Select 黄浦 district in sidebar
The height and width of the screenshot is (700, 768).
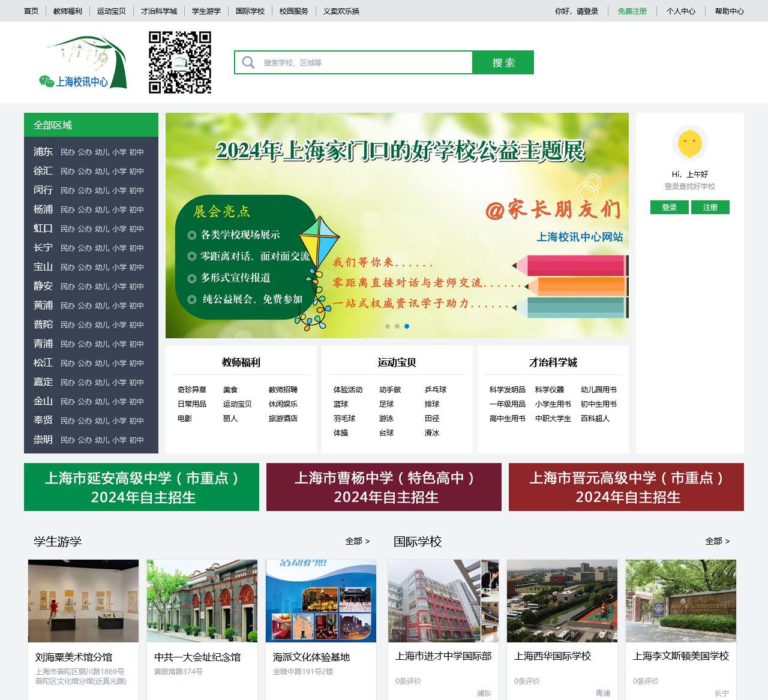43,305
